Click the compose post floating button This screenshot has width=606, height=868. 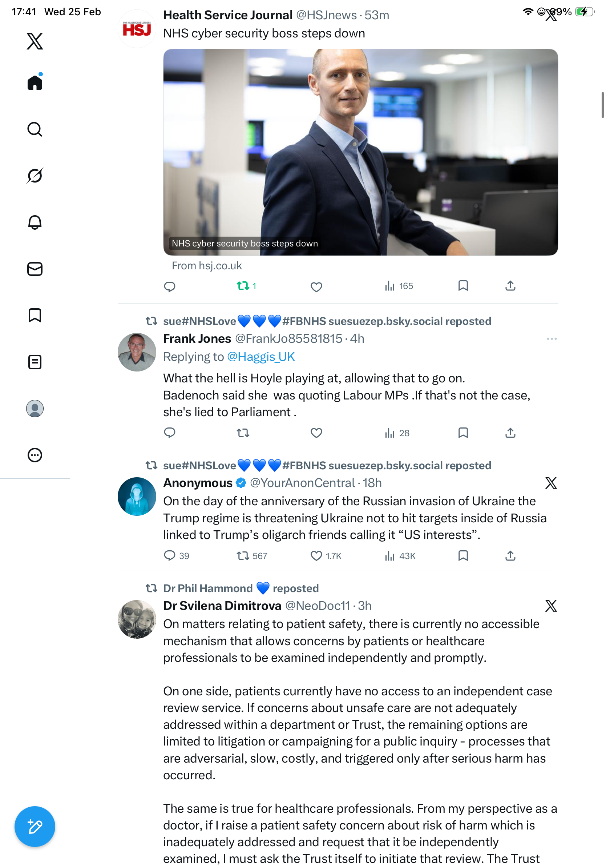35,827
